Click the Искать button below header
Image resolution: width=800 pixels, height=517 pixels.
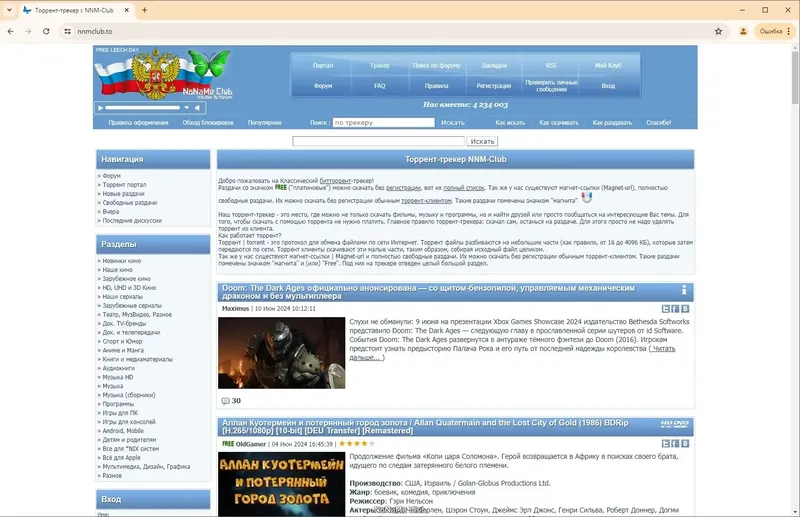tap(482, 141)
